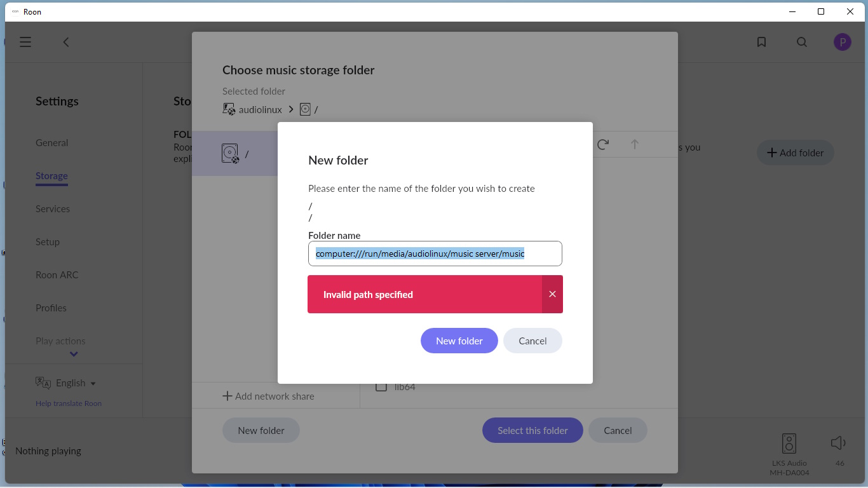Screen dimensions: 868x488
Task: Open the Storage settings tab
Action: tap(51, 176)
